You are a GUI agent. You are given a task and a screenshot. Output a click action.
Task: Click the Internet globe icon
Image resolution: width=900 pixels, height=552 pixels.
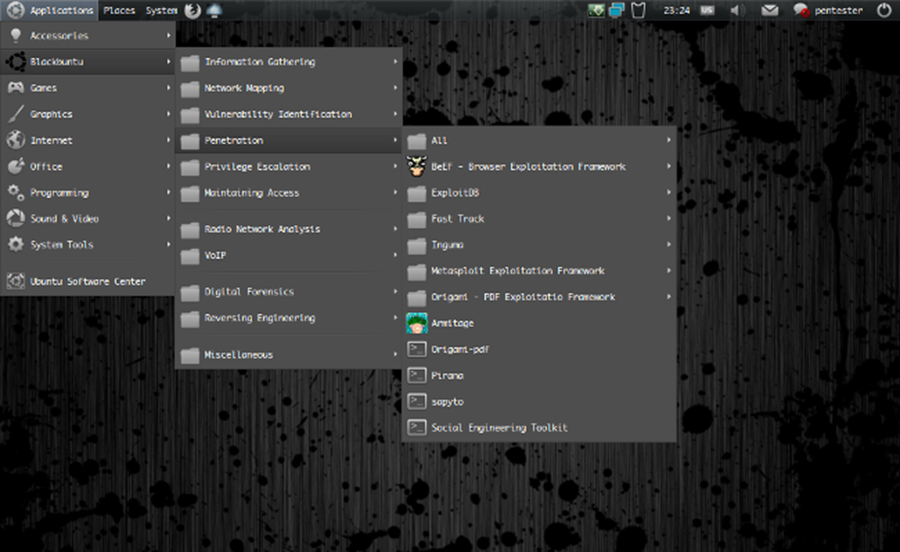16,139
